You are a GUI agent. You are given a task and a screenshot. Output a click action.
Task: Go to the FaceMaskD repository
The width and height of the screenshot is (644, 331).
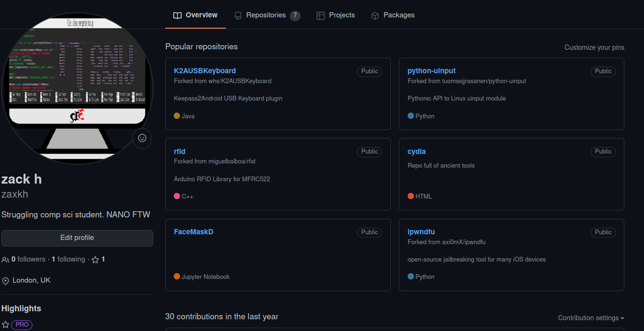click(194, 231)
